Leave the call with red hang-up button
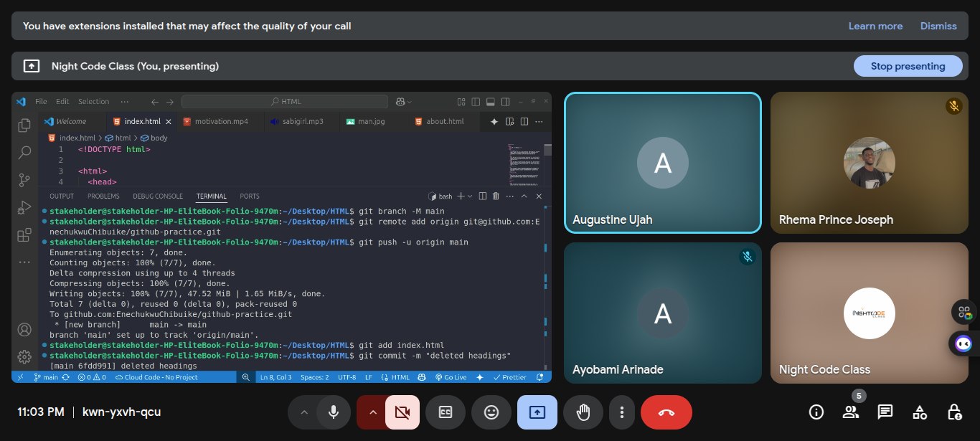Image resolution: width=980 pixels, height=441 pixels. [666, 412]
